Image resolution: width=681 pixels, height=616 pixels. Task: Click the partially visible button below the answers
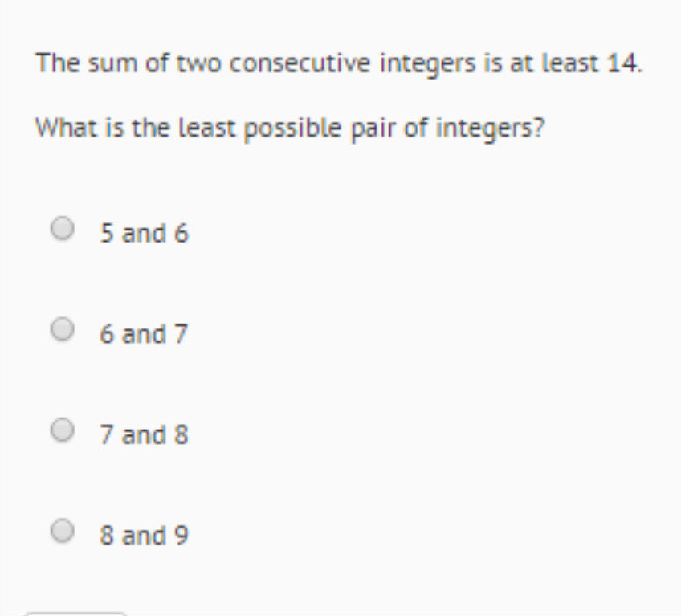coord(75,614)
